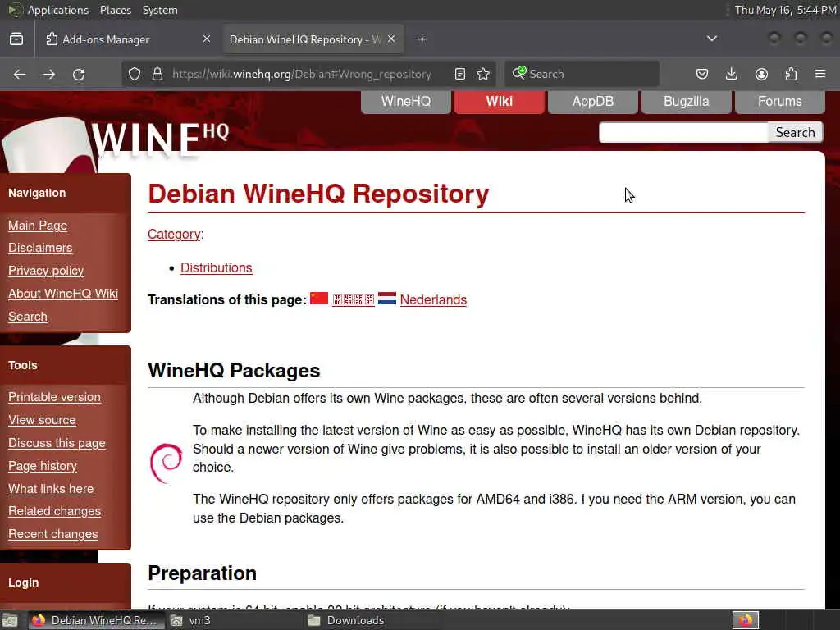Screen dimensions: 840x630
Task: Open the Pocket save icon
Action: (702, 74)
